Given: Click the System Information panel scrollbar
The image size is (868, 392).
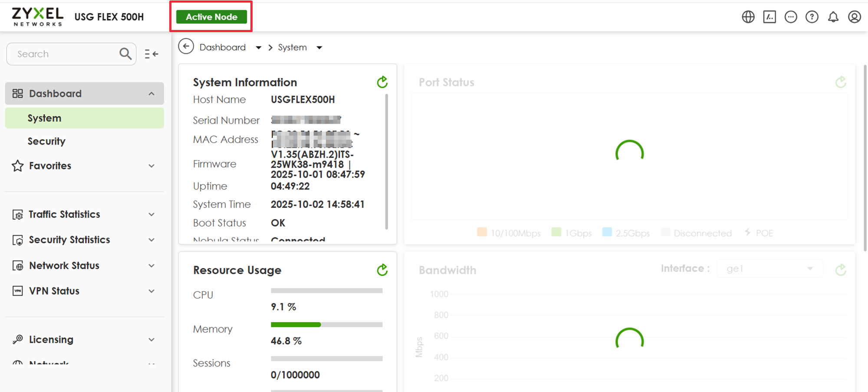Looking at the screenshot, I should 387,162.
